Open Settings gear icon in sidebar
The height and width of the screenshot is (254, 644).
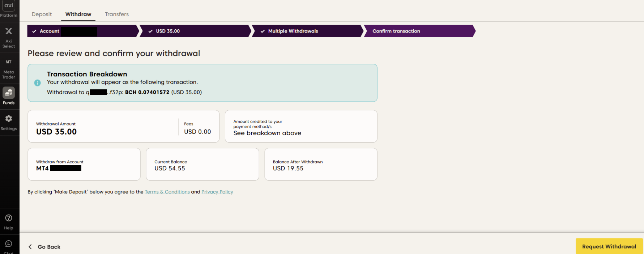[9, 119]
